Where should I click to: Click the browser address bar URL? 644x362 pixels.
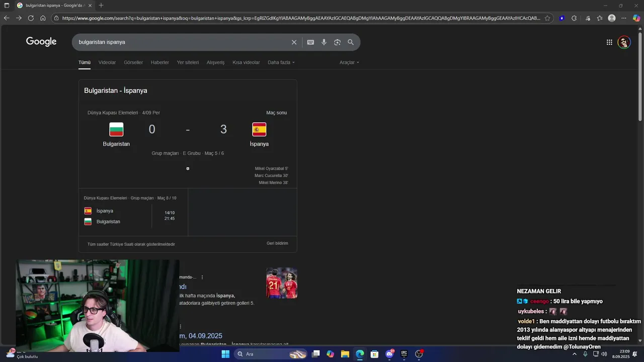[x=301, y=18]
